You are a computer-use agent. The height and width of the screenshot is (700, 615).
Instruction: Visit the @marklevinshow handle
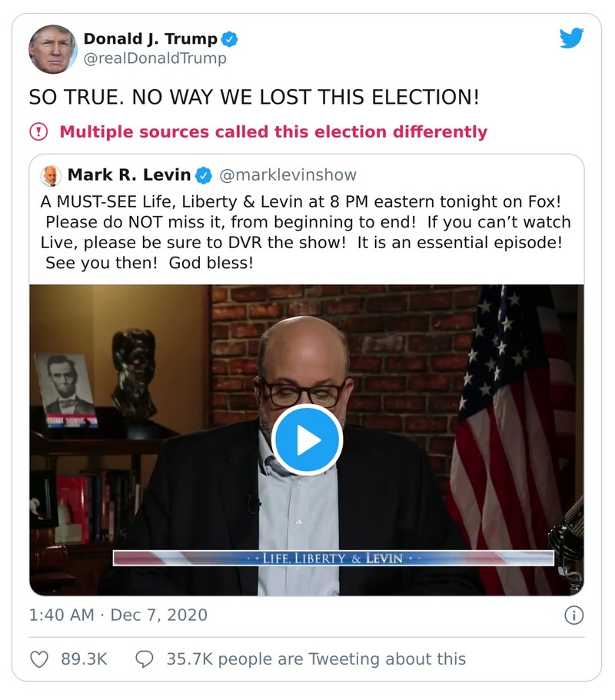288,175
